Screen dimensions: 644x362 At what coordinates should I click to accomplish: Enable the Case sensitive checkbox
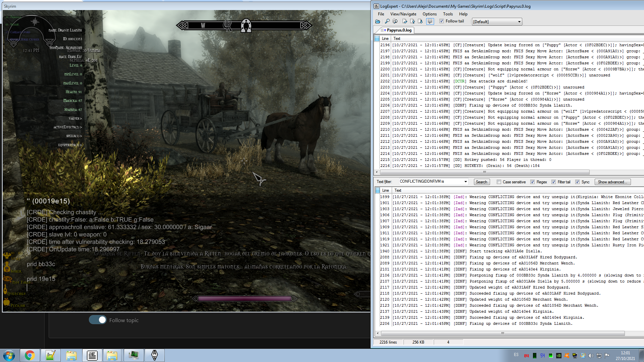coord(499,182)
